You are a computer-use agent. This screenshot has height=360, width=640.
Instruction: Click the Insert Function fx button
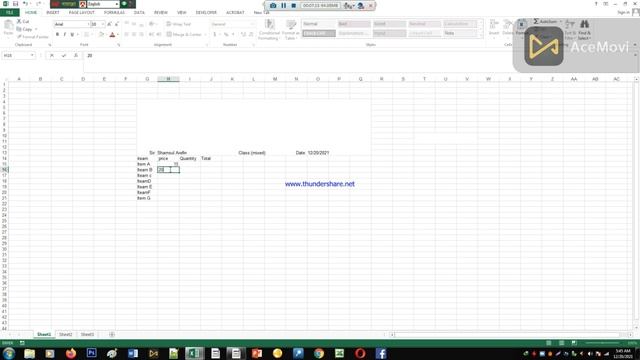[76, 56]
